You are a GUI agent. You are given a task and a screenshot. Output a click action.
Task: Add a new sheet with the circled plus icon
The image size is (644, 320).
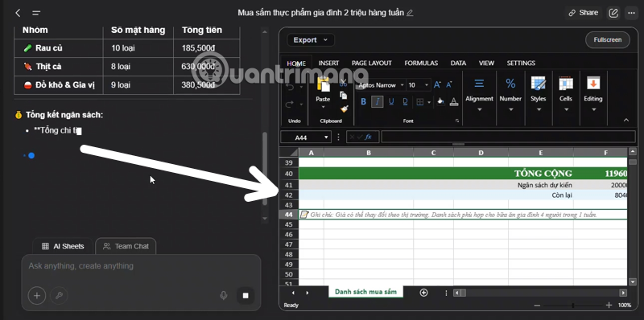424,293
